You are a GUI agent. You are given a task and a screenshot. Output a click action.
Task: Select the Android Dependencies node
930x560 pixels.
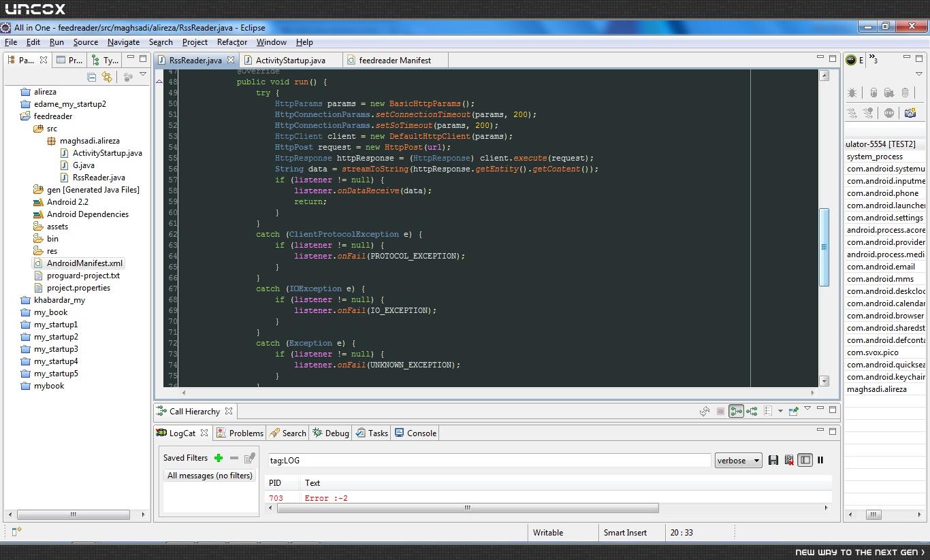[87, 214]
